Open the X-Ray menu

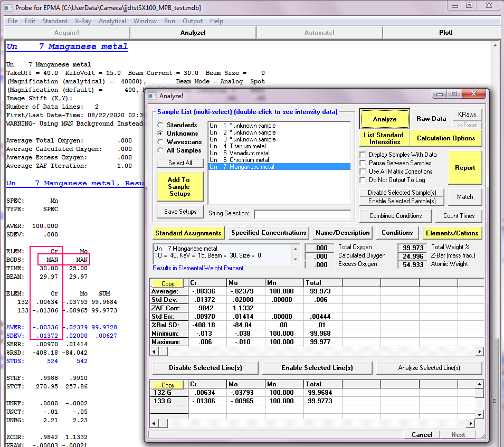83,21
